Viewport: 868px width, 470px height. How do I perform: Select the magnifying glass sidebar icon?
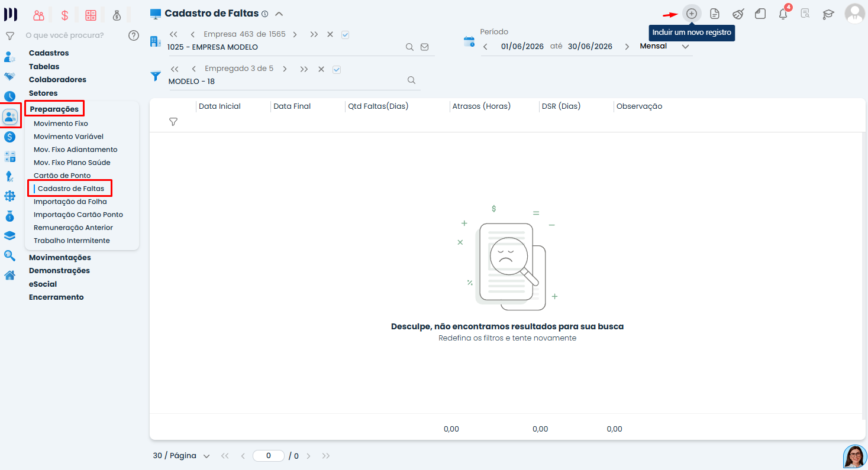point(9,255)
